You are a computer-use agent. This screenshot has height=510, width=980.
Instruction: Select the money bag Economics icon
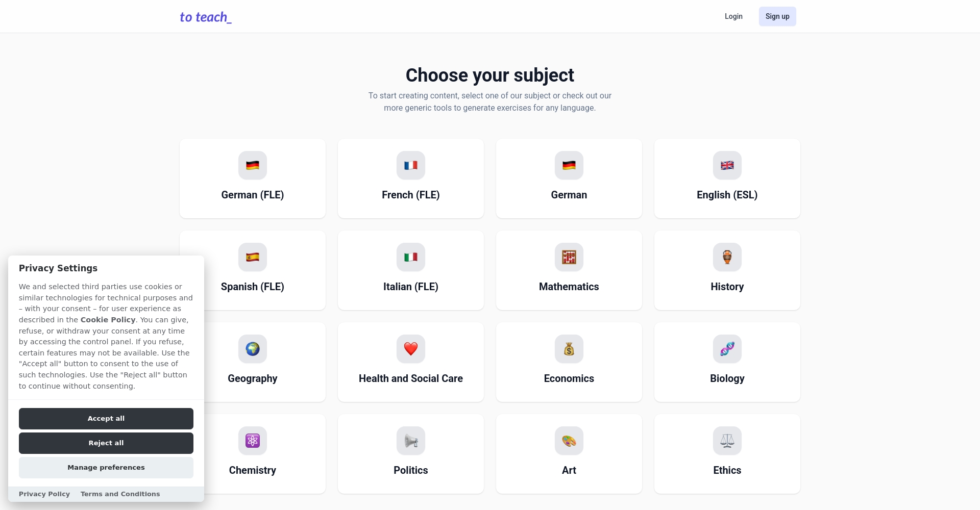pyautogui.click(x=569, y=349)
